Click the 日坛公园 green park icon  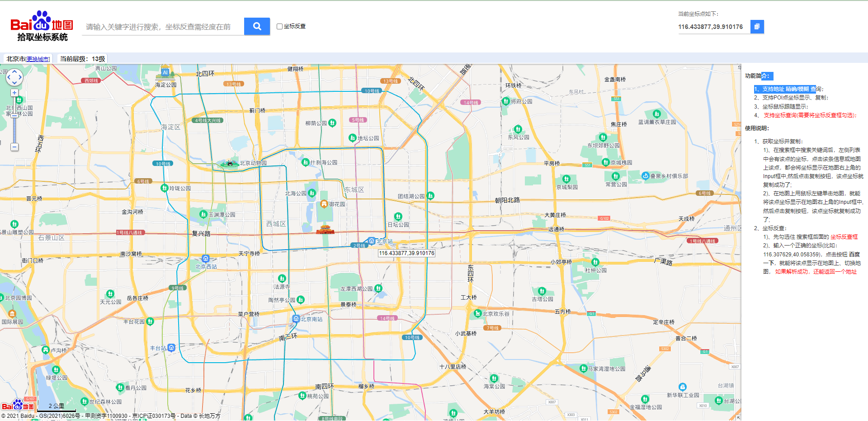click(x=398, y=217)
